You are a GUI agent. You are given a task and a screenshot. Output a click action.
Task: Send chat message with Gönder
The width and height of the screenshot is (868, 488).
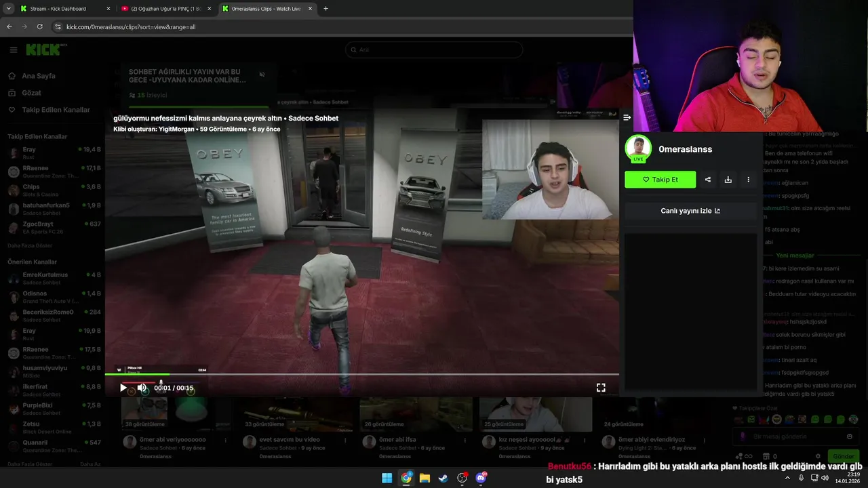(843, 456)
